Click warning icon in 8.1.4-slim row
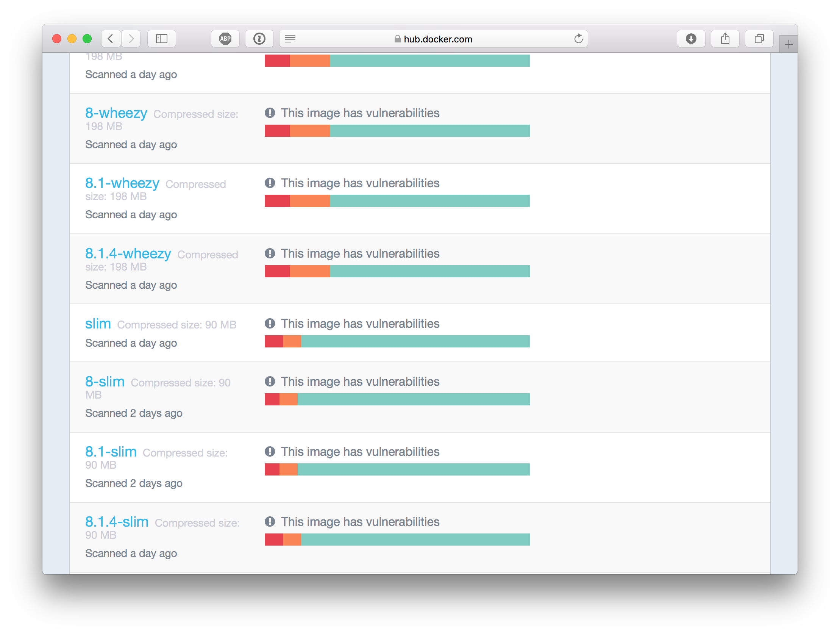The width and height of the screenshot is (840, 635). pyautogui.click(x=270, y=522)
